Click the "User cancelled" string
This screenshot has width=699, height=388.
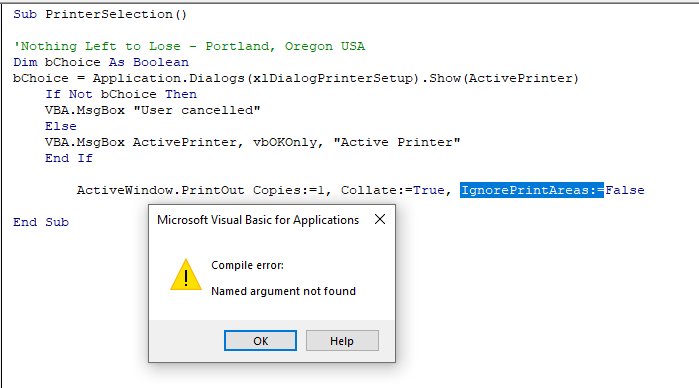tap(197, 111)
